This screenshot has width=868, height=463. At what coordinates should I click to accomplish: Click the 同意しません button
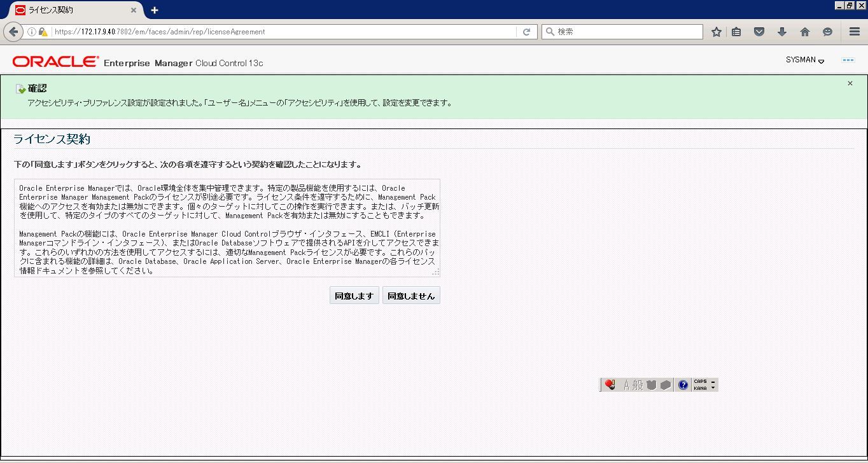[x=411, y=295]
